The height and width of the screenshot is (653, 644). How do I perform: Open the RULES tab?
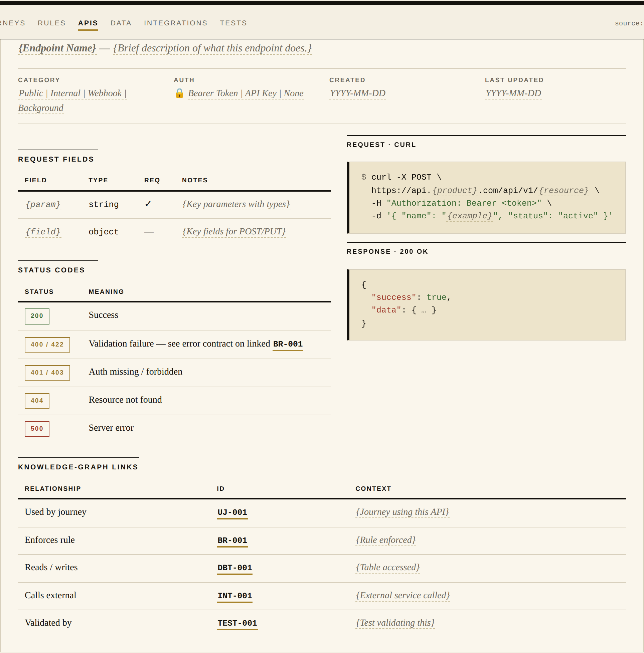tap(51, 23)
